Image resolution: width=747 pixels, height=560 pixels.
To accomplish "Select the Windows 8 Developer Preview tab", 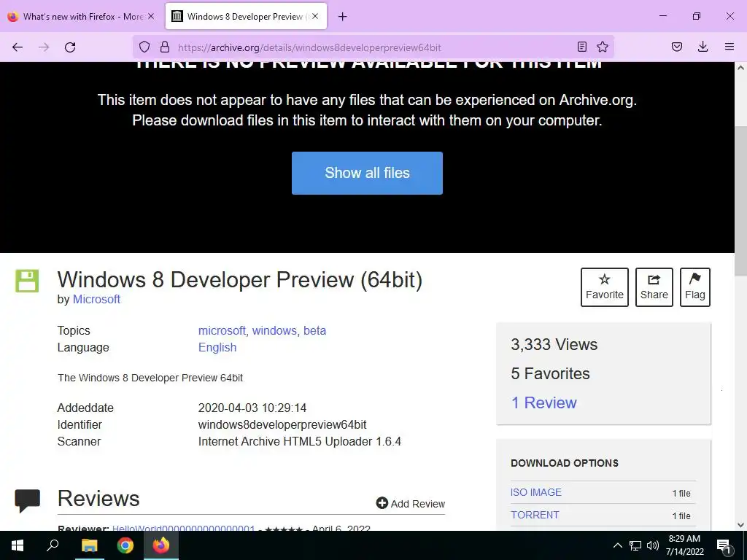I will coord(246,17).
